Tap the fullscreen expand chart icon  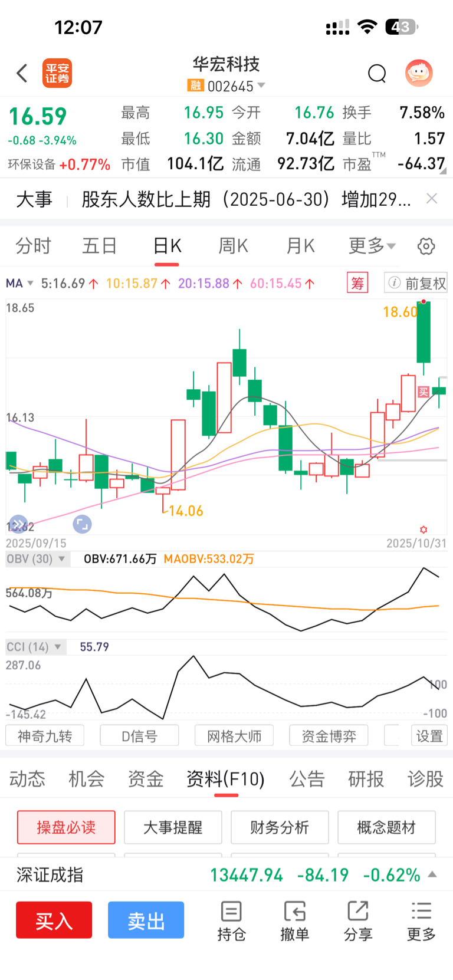coord(82,524)
